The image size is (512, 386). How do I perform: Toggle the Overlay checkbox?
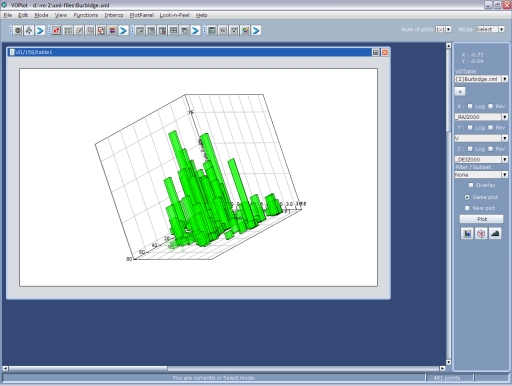pos(471,185)
